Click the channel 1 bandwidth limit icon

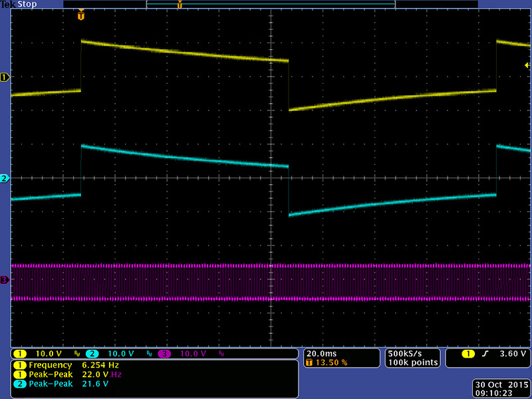click(76, 353)
